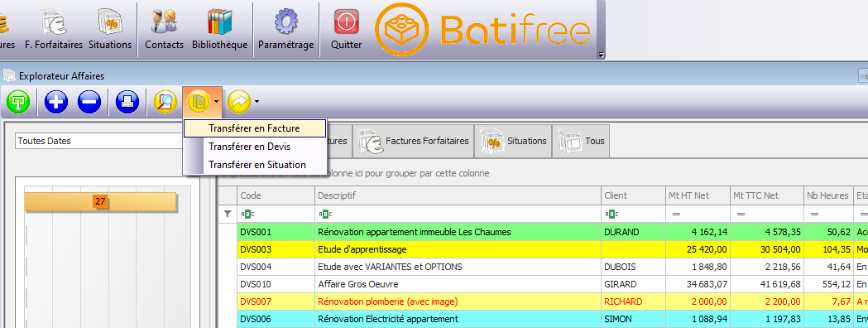868x328 pixels.
Task: Click amount cell 30 504,00
Action: (x=766, y=249)
